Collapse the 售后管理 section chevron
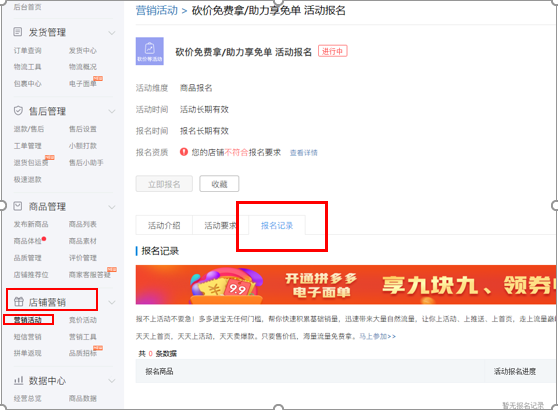The height and width of the screenshot is (410, 558). point(112,111)
